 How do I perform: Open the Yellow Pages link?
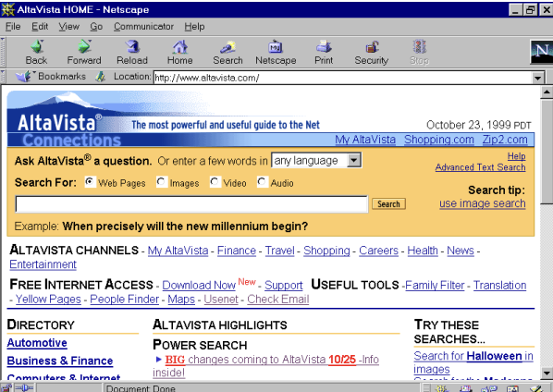point(48,299)
